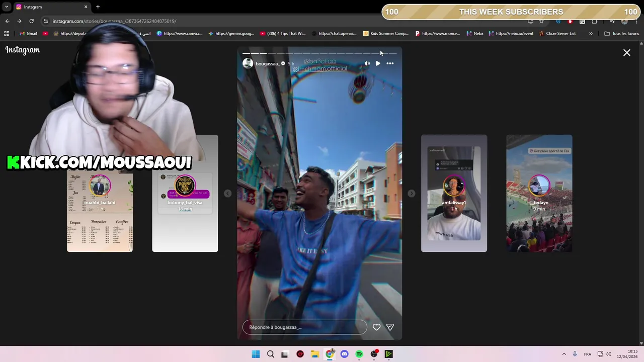This screenshot has height=362, width=644.
Task: Open the green play-arrow app on the taskbar
Action: pyautogui.click(x=388, y=354)
